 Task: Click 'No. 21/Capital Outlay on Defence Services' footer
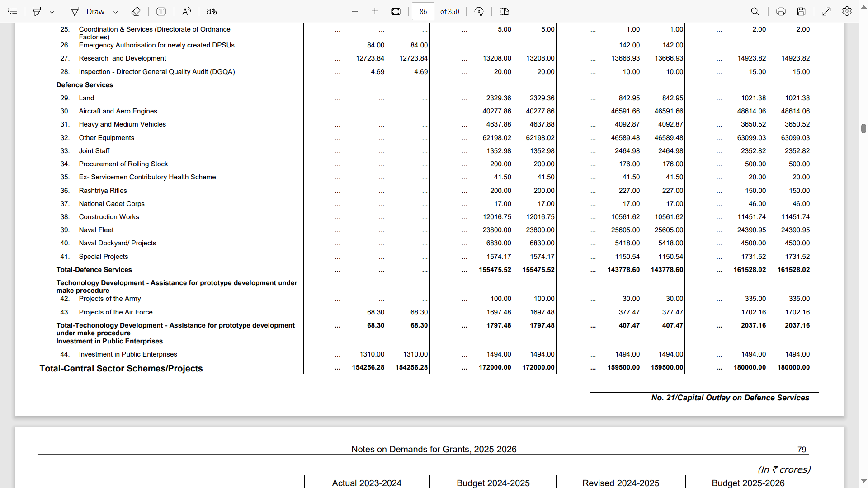pos(730,398)
